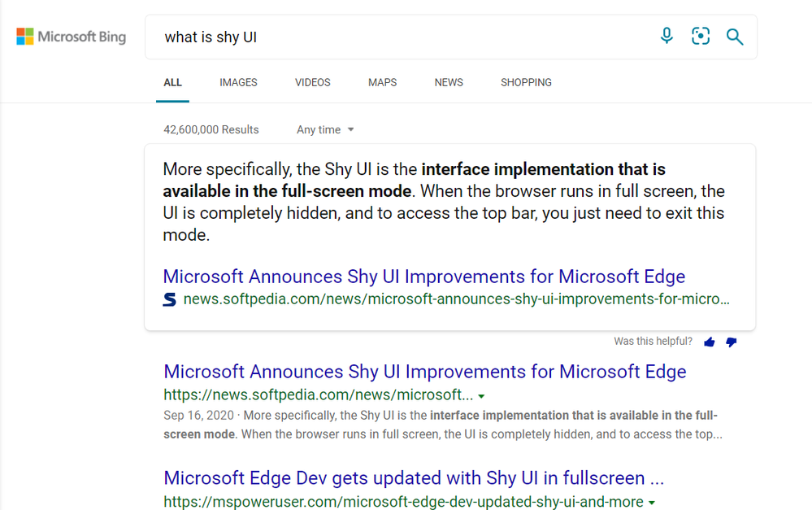Open featured answer Shy UI Improvements link
812x510 pixels.
423,277
